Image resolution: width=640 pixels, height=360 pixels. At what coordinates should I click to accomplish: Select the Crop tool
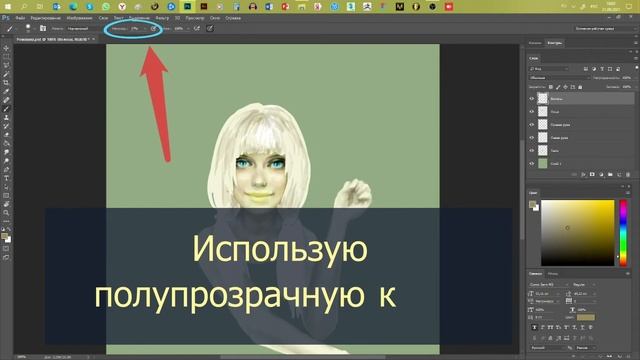[6, 82]
